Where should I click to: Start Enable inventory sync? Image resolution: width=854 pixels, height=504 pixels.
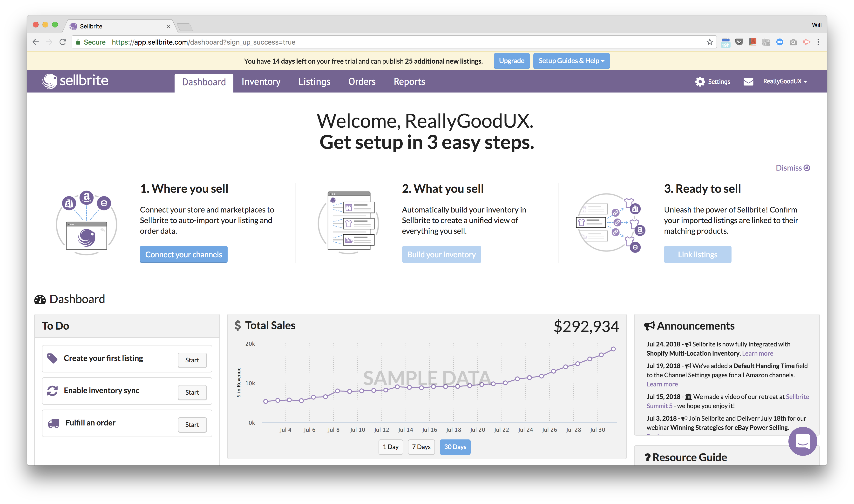click(x=192, y=392)
